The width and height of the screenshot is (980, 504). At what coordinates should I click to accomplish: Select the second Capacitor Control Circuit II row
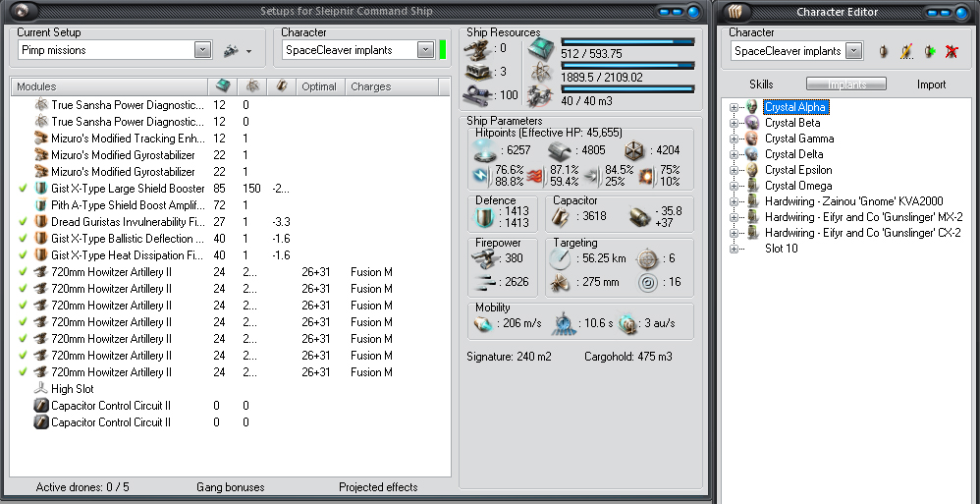click(230, 422)
